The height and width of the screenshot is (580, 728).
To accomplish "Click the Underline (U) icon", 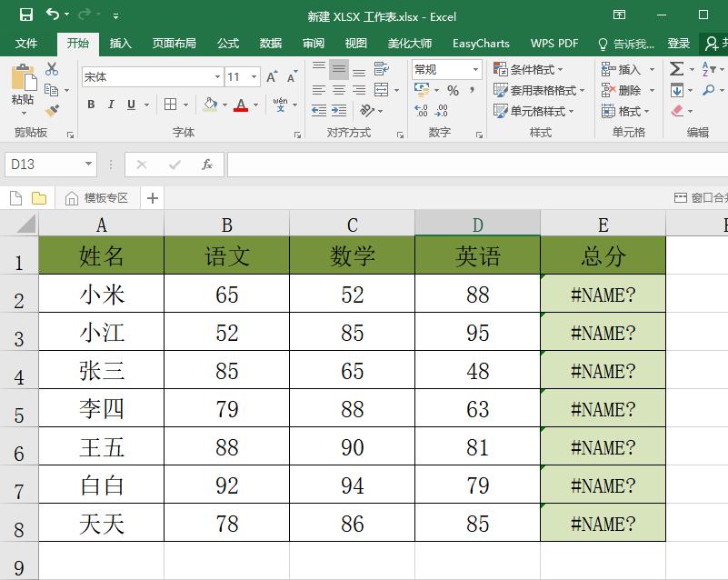I will [132, 104].
